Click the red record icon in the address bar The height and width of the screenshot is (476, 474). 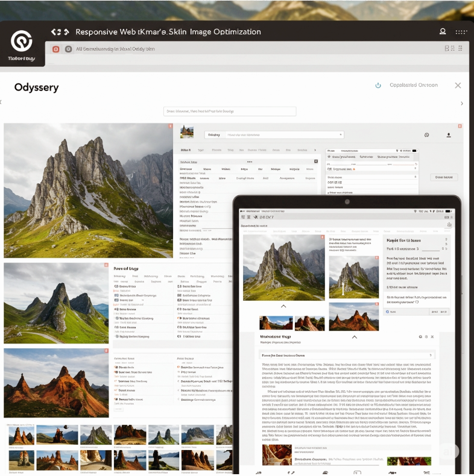pyautogui.click(x=55, y=49)
